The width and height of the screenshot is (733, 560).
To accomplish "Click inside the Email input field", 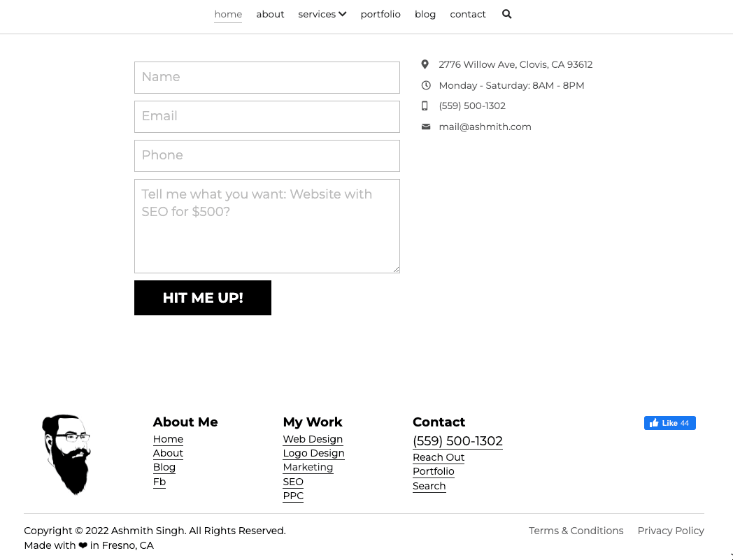I will pyautogui.click(x=266, y=117).
